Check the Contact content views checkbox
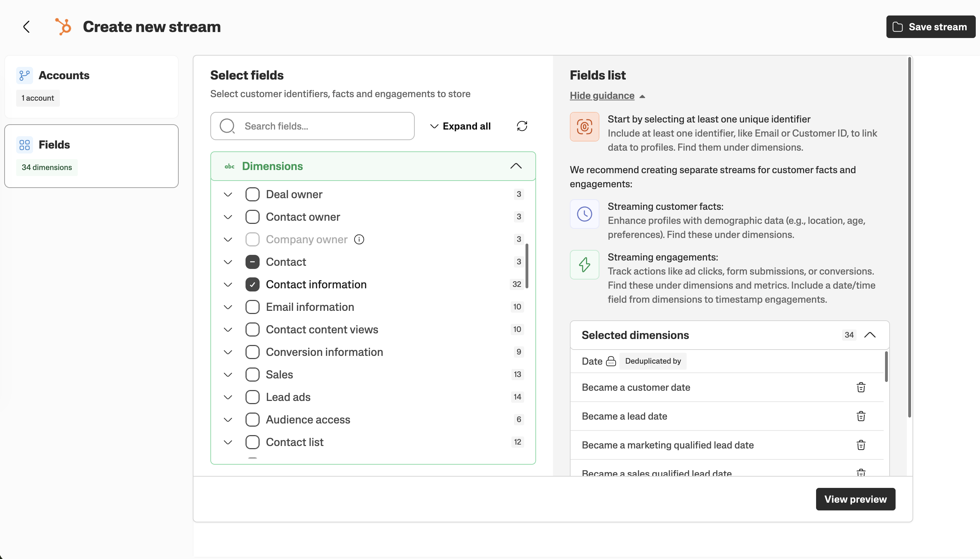 pyautogui.click(x=252, y=329)
